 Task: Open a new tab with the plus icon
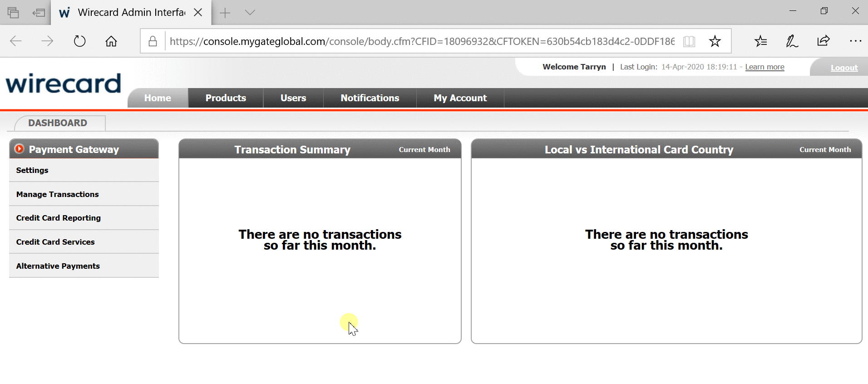[x=225, y=13]
